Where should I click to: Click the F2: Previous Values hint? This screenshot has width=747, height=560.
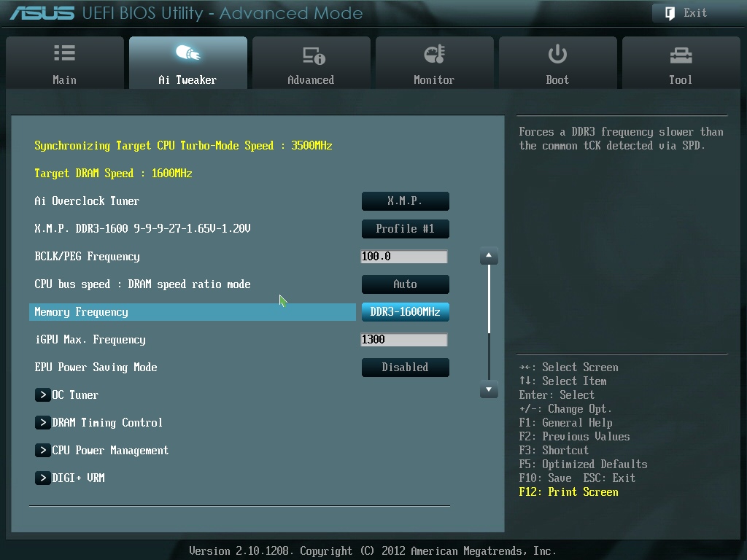tap(575, 437)
